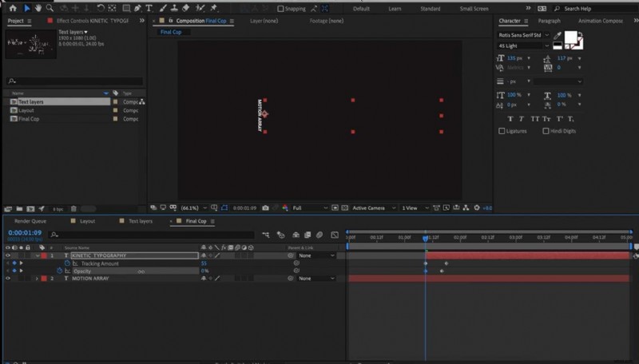The height and width of the screenshot is (364, 639).
Task: Switch to the Layout timeline tab
Action: coord(87,221)
